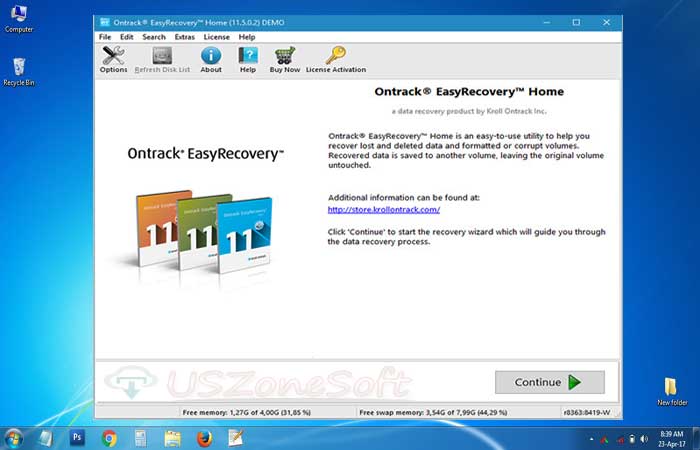
Task: Click the battery tray icon
Action: tap(632, 439)
